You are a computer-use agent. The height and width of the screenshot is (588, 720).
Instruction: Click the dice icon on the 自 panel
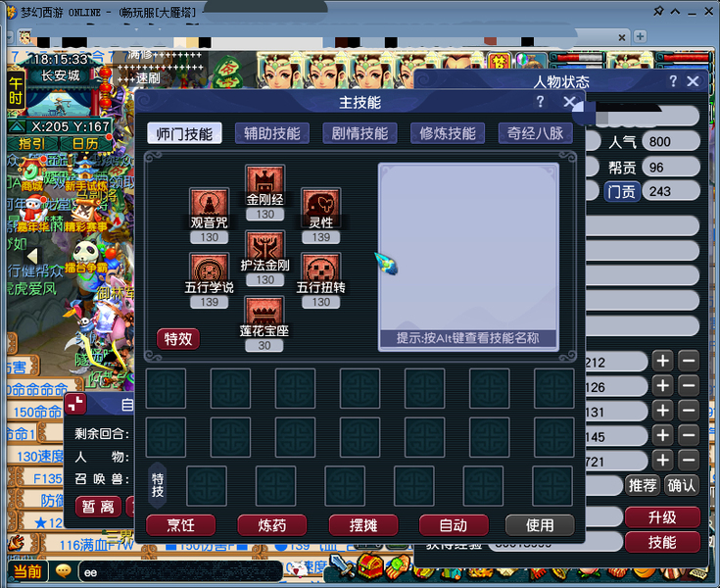(x=75, y=404)
